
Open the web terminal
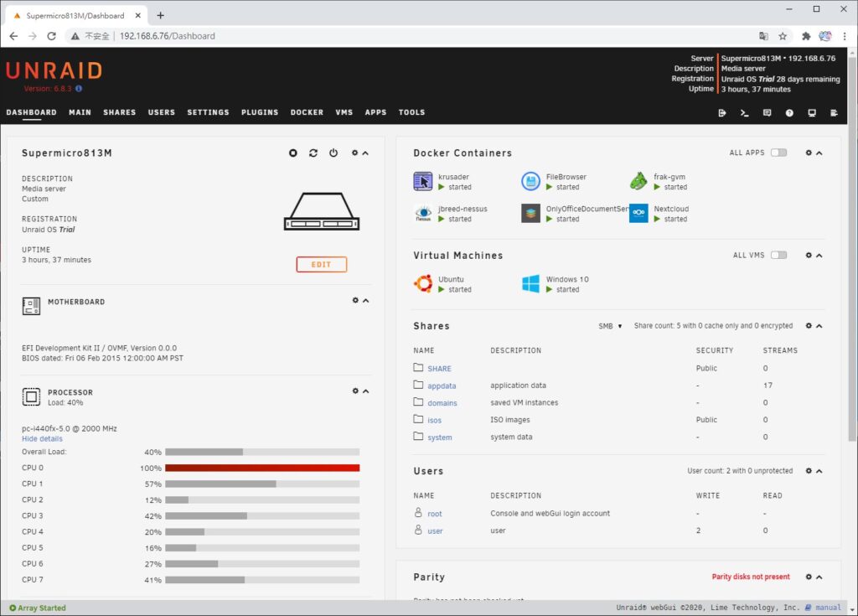tap(744, 112)
